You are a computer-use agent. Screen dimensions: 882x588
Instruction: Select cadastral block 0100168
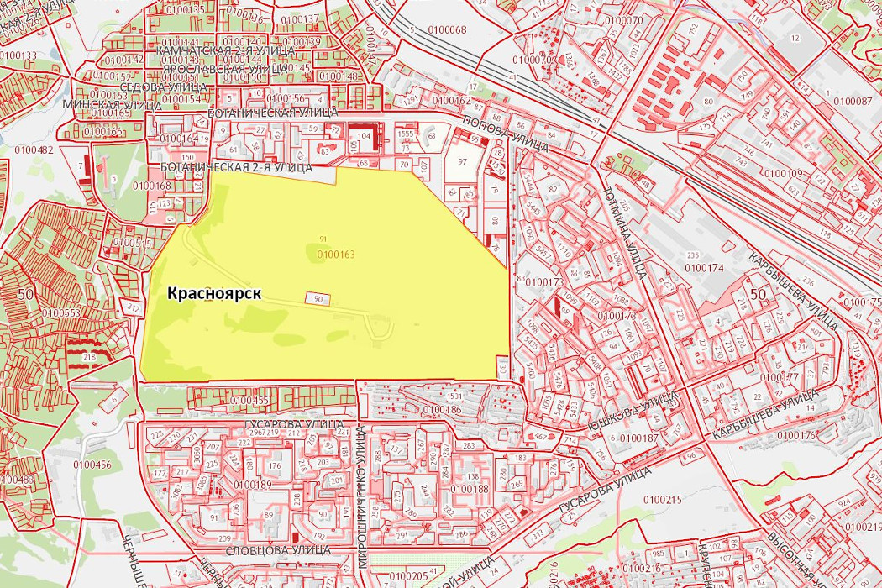click(152, 185)
